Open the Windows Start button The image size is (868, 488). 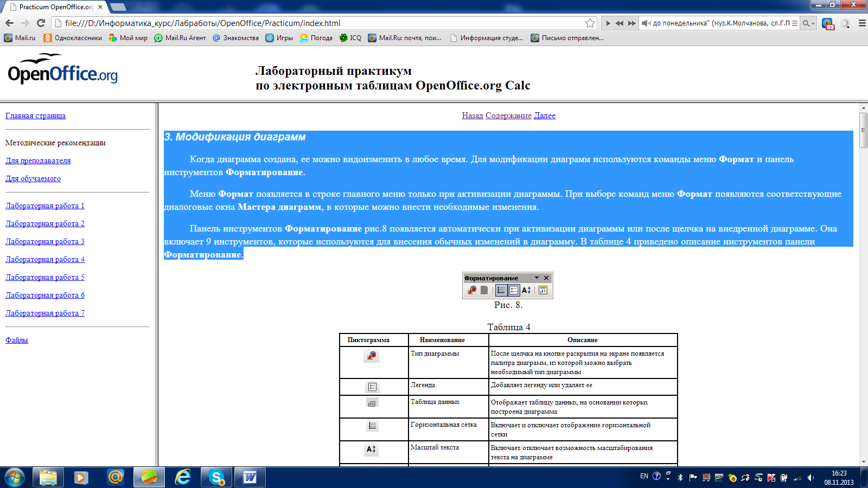pos(15,477)
